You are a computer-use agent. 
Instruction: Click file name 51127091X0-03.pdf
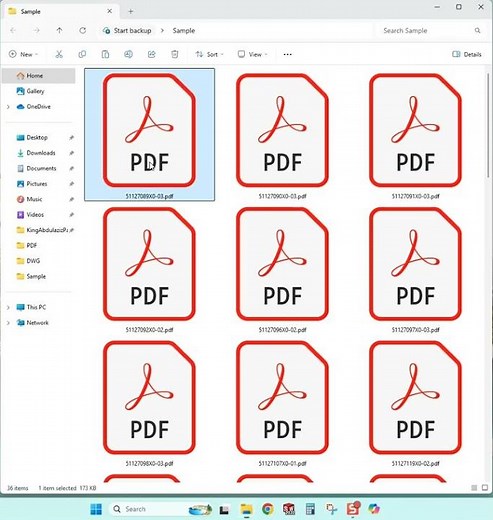click(x=415, y=196)
